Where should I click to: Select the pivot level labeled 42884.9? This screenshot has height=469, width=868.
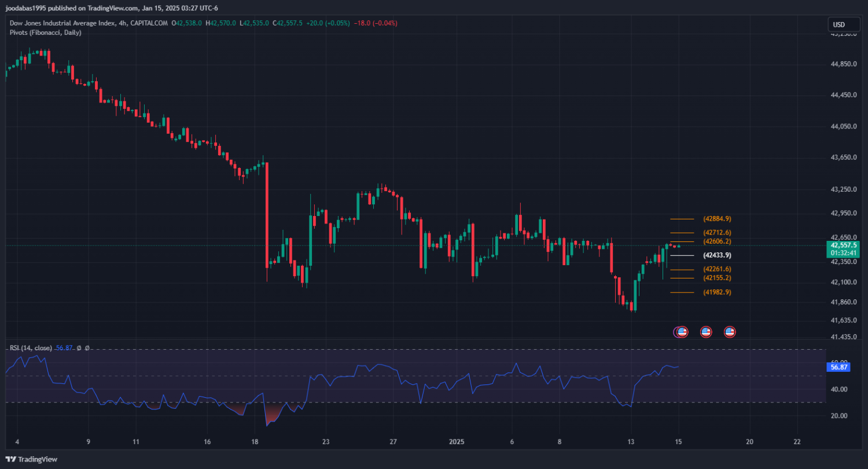point(717,219)
